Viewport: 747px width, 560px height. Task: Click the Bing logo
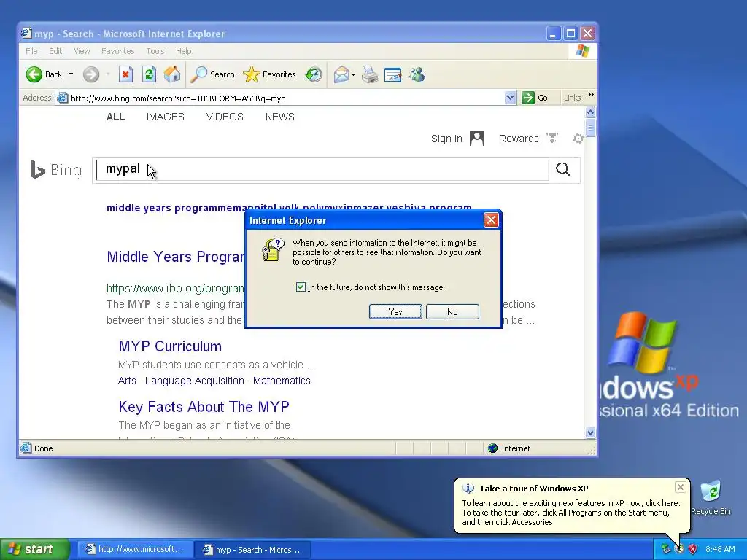(x=56, y=169)
